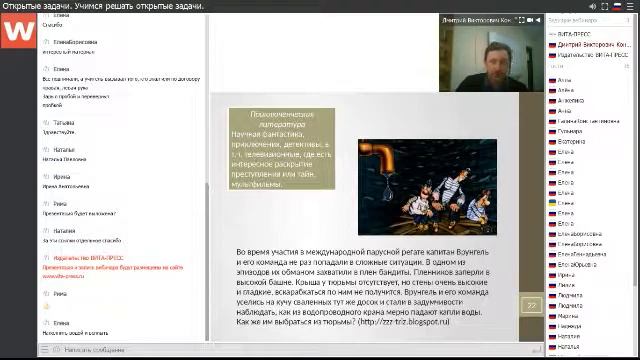The width and height of the screenshot is (640, 360).
Task: Click the chat panel scrollbar
Action: 207,261
